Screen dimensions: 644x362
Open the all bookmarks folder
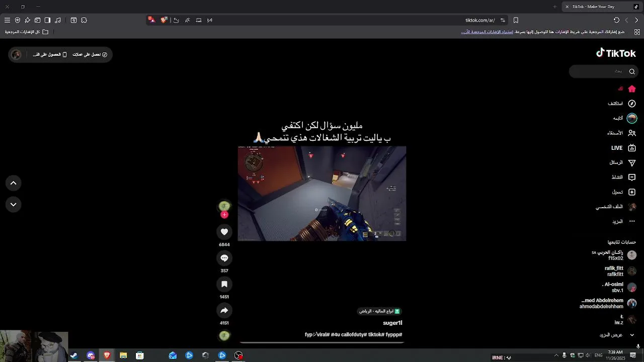(x=26, y=32)
